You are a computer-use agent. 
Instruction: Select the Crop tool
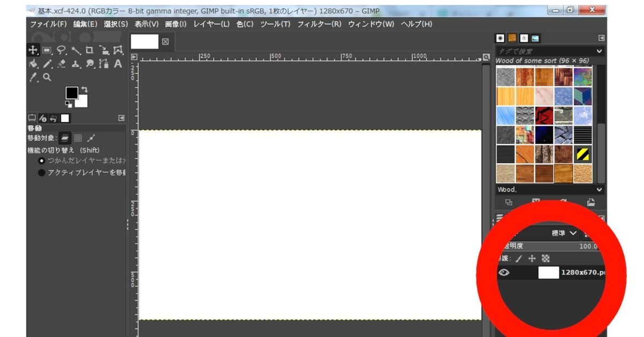(90, 50)
